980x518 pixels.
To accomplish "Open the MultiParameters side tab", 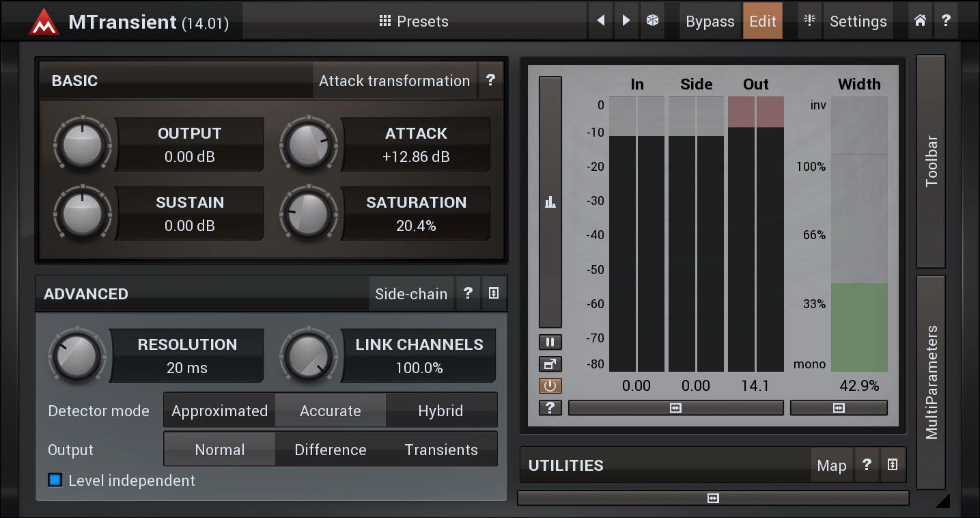I will click(931, 383).
